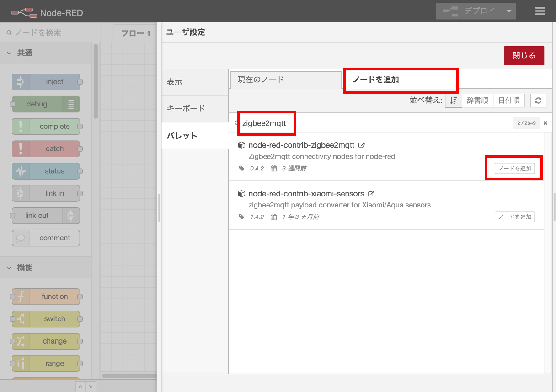The height and width of the screenshot is (392, 556).
Task: Open the main hamburger menu
Action: coord(540,11)
